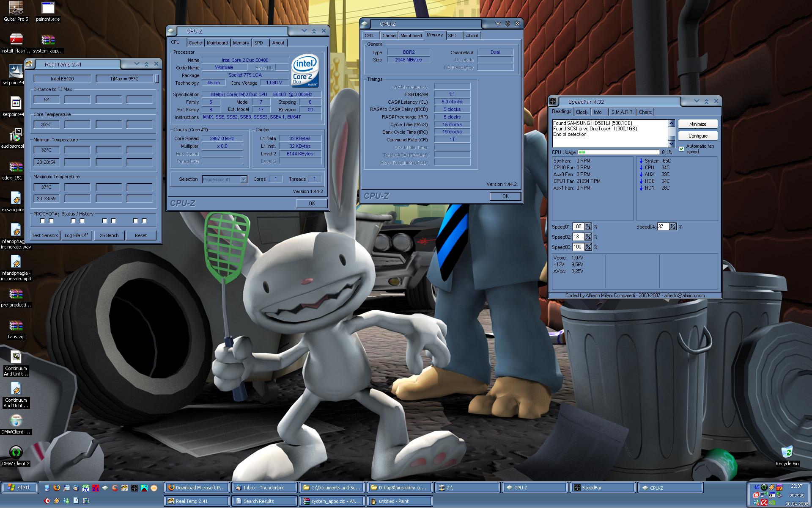Open infantiphagia incinerate.wav file icon
This screenshot has height=508, width=812.
pyautogui.click(x=16, y=236)
